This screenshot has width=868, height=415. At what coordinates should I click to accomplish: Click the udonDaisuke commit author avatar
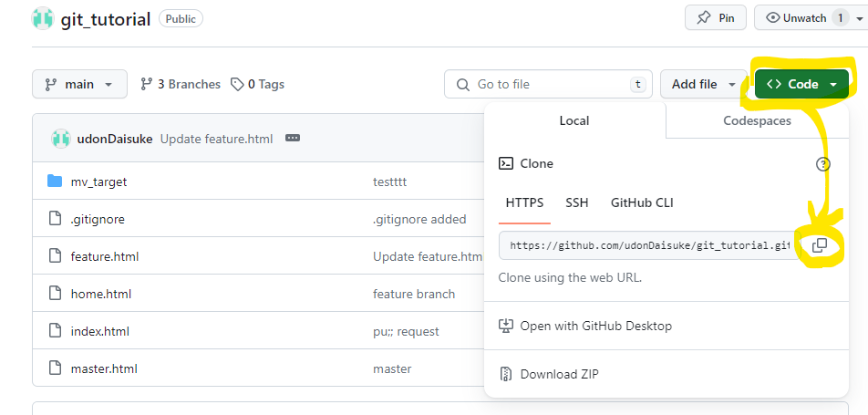pyautogui.click(x=60, y=139)
